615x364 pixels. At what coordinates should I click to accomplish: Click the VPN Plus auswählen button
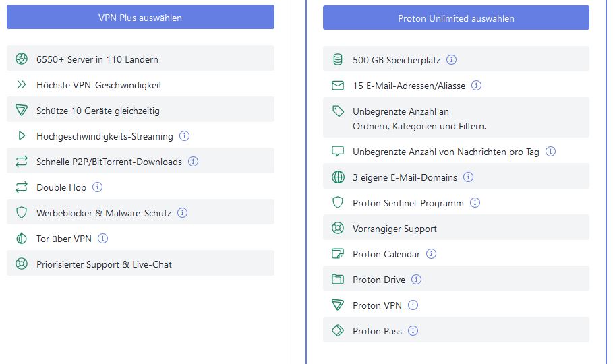140,18
